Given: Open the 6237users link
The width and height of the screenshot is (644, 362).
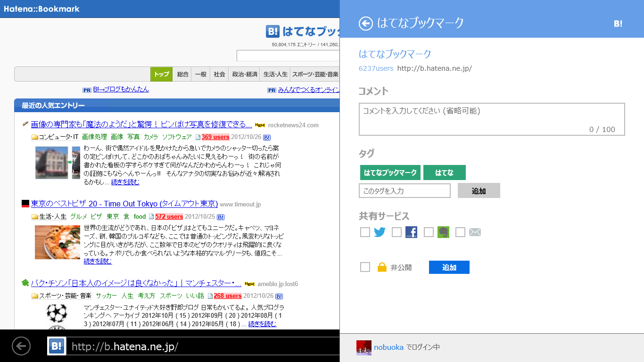Looking at the screenshot, I should tap(376, 68).
